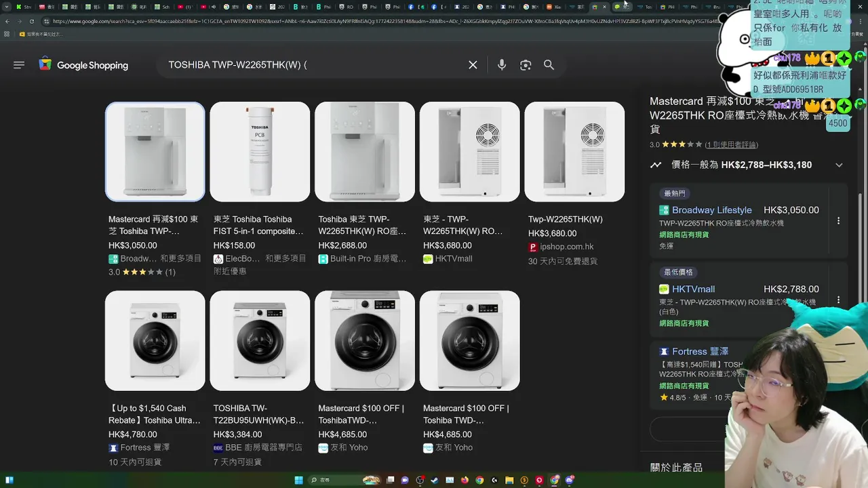Click '最低價格' badge on HKTVmall offer
This screenshot has width=868, height=488.
[678, 272]
